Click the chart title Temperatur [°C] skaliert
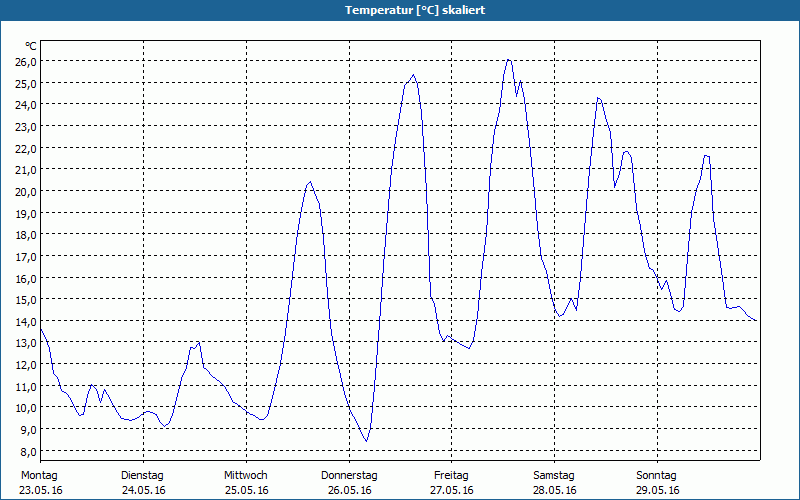This screenshot has width=800, height=500. [x=415, y=10]
